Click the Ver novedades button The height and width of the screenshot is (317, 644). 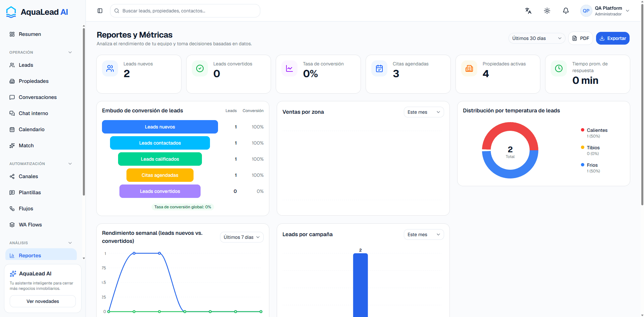pyautogui.click(x=43, y=301)
